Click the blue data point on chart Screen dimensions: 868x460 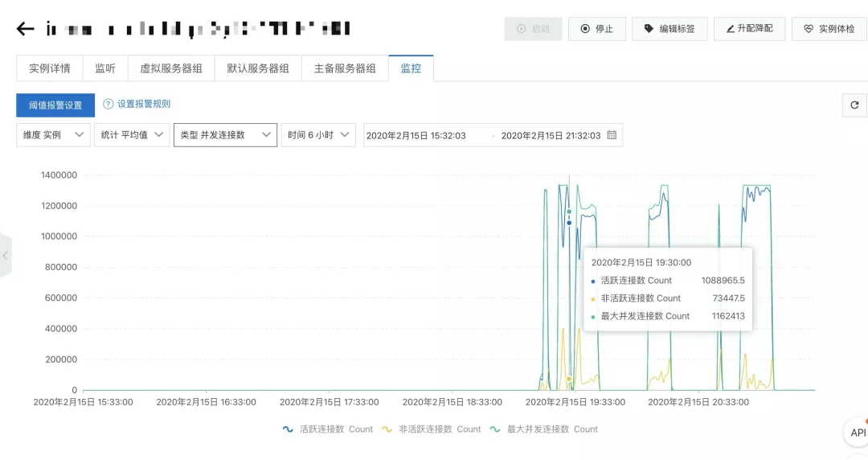click(x=569, y=223)
